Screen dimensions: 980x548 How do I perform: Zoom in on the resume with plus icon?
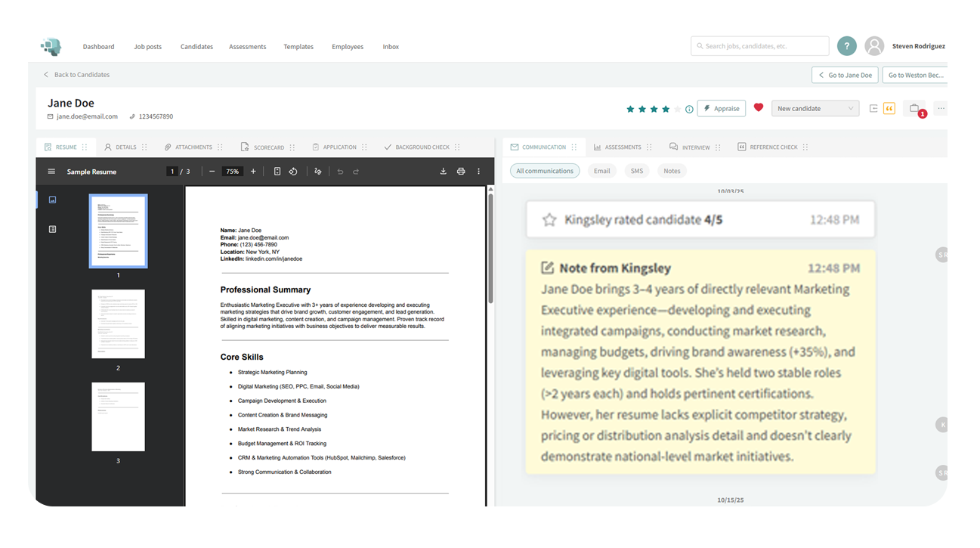253,172
